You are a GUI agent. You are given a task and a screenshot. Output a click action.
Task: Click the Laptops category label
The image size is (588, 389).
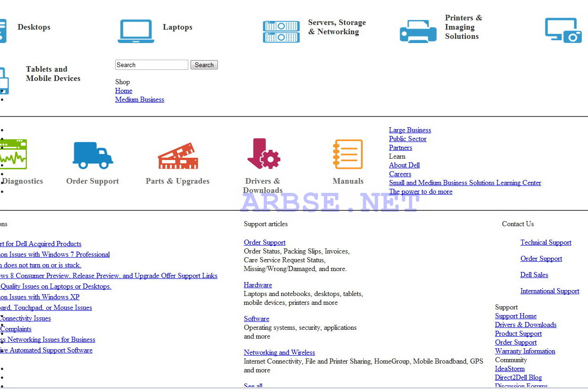[x=178, y=27]
